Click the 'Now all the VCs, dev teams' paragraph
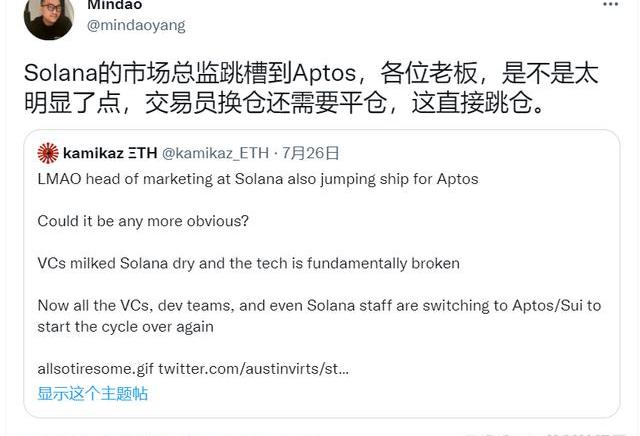The width and height of the screenshot is (640, 436). [x=319, y=315]
